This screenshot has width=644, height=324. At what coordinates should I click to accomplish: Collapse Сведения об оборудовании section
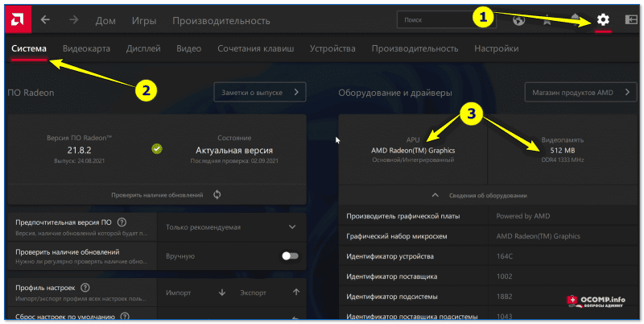pyautogui.click(x=488, y=195)
